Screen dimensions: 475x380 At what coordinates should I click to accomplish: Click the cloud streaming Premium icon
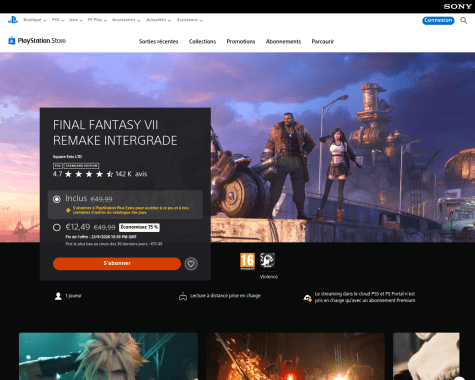click(x=307, y=297)
